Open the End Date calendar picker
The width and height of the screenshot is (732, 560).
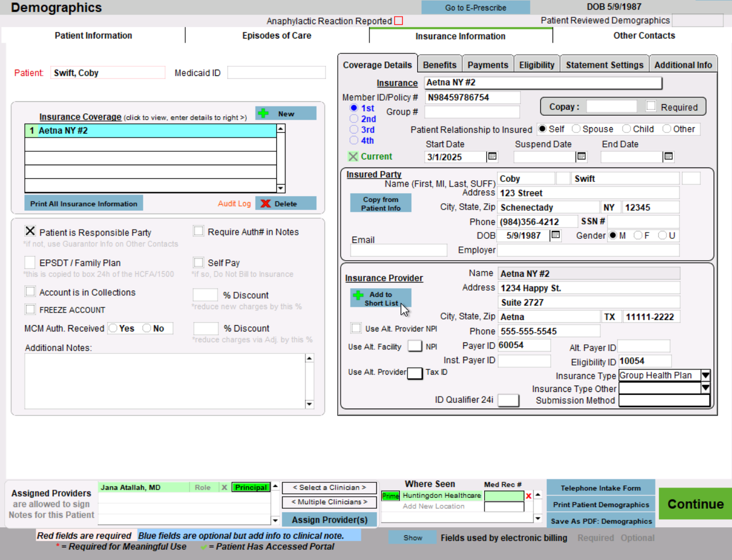[668, 157]
